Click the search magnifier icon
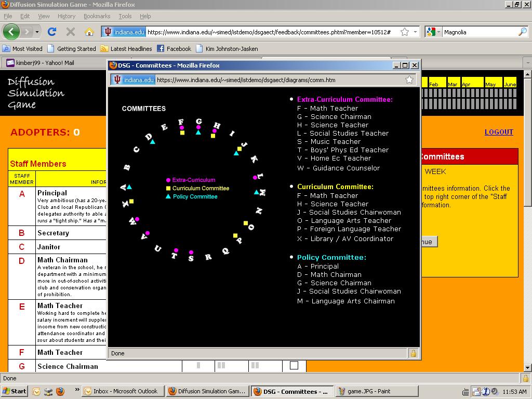This screenshot has width=532, height=399. pos(523,32)
